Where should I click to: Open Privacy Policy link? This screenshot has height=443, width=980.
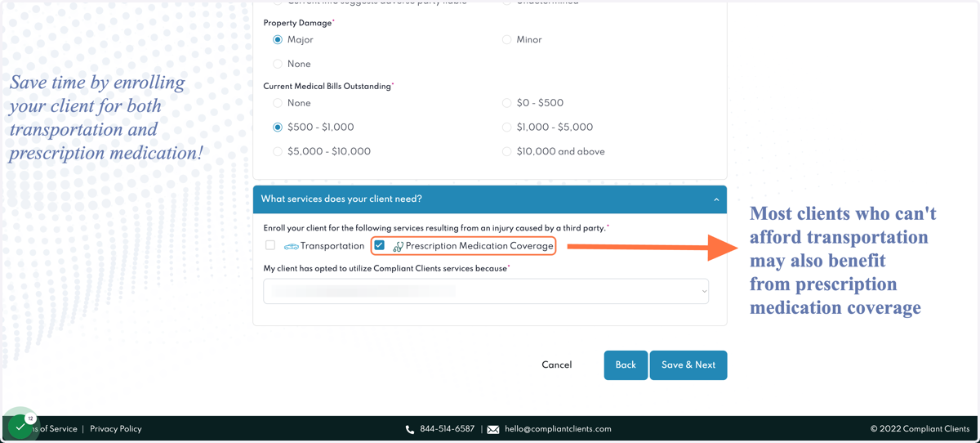coord(116,429)
